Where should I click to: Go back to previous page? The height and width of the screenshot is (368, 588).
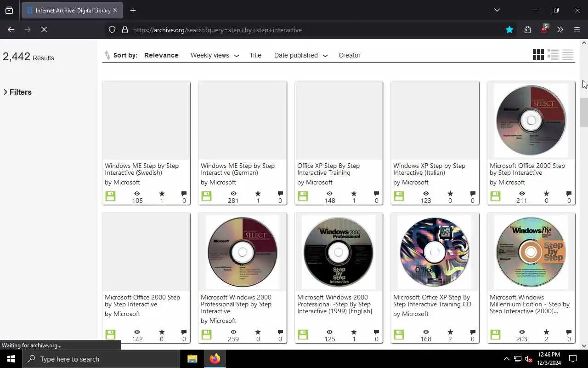[x=11, y=29]
